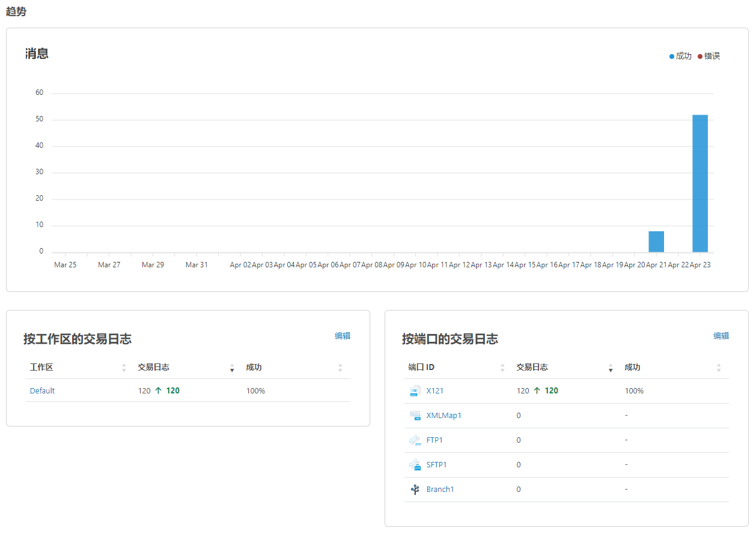Click the Branch1 connector icon
Screen dimensions: 756x534
pyautogui.click(x=415, y=490)
